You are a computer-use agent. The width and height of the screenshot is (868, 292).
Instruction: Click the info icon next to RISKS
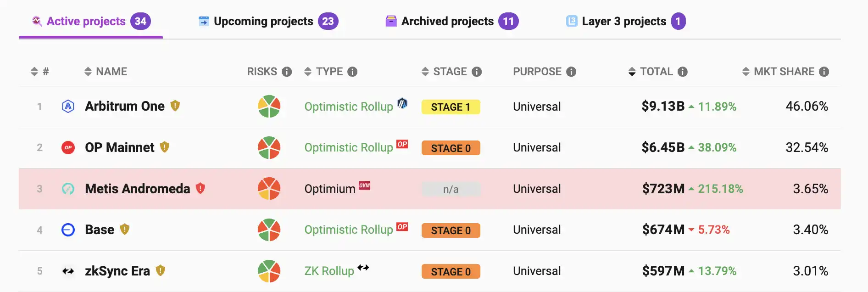click(287, 72)
